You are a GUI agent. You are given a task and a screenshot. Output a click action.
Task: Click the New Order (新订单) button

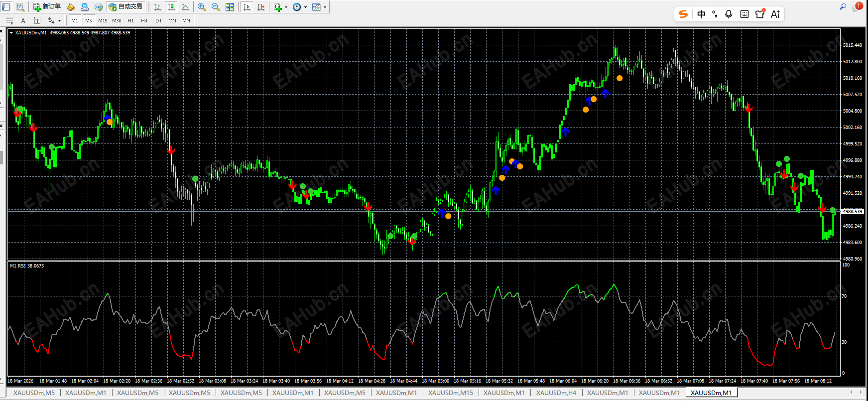pyautogui.click(x=47, y=7)
